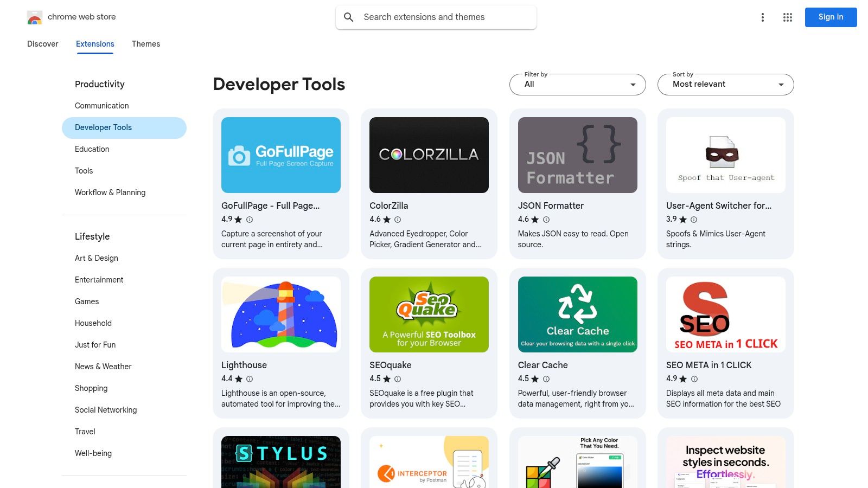Open the Google apps grid icon

[787, 17]
